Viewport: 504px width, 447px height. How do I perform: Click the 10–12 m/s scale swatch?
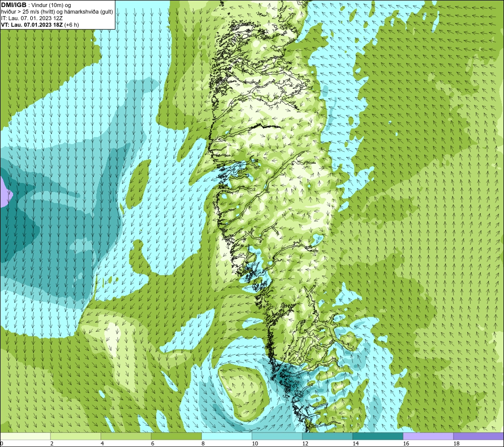(x=277, y=436)
